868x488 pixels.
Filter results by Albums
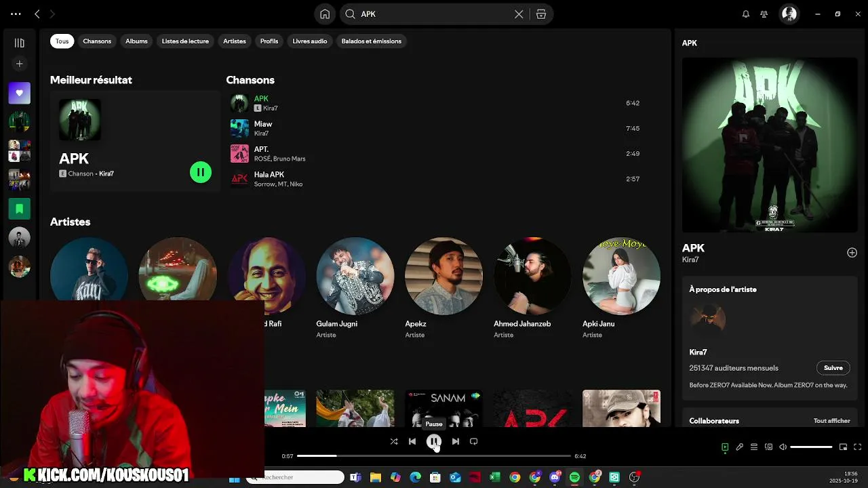point(136,41)
